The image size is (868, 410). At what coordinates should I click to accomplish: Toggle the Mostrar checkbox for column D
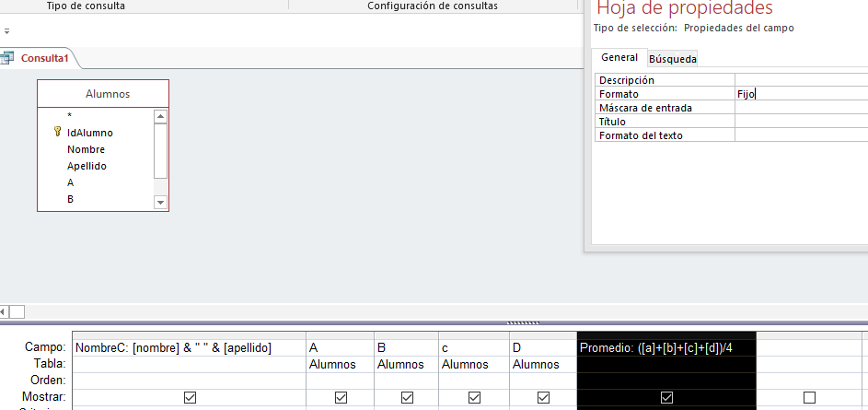pyautogui.click(x=544, y=397)
